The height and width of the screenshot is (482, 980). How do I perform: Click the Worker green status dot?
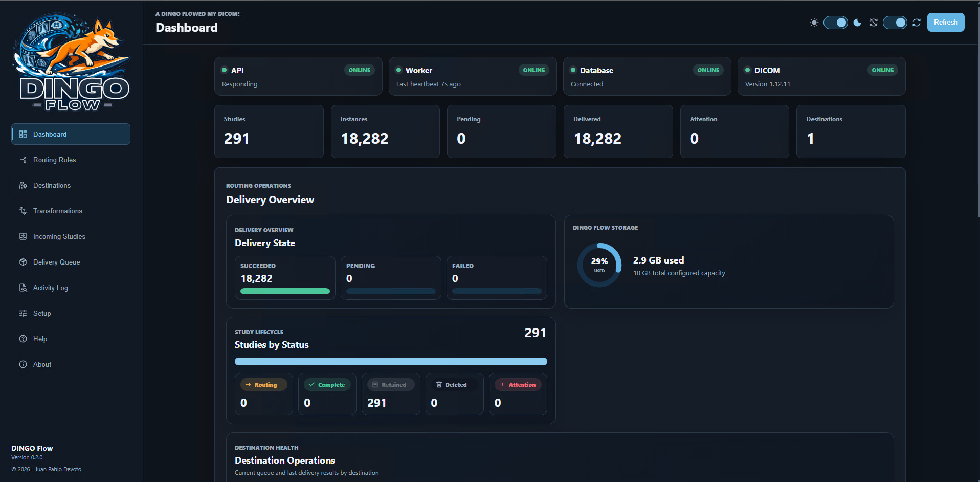click(398, 70)
